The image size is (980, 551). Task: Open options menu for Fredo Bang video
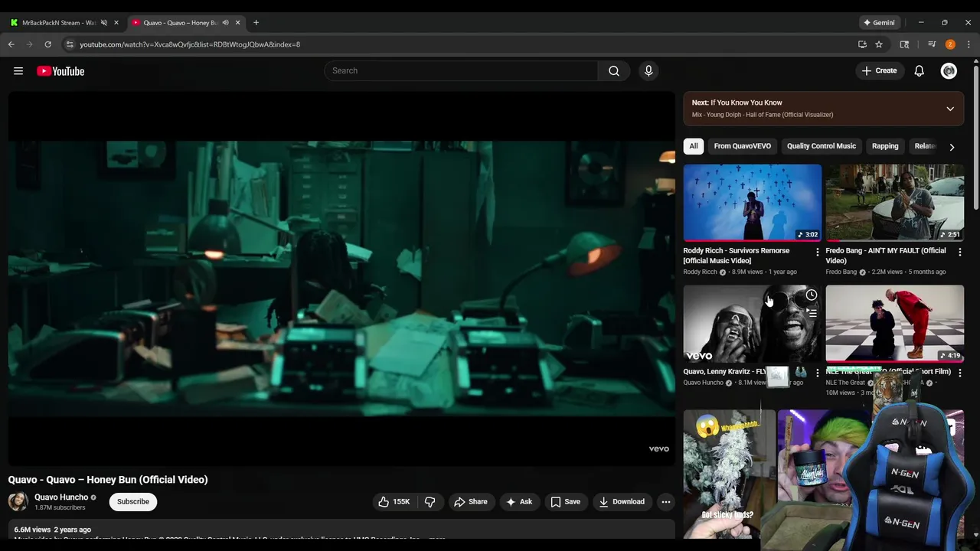pos(959,252)
